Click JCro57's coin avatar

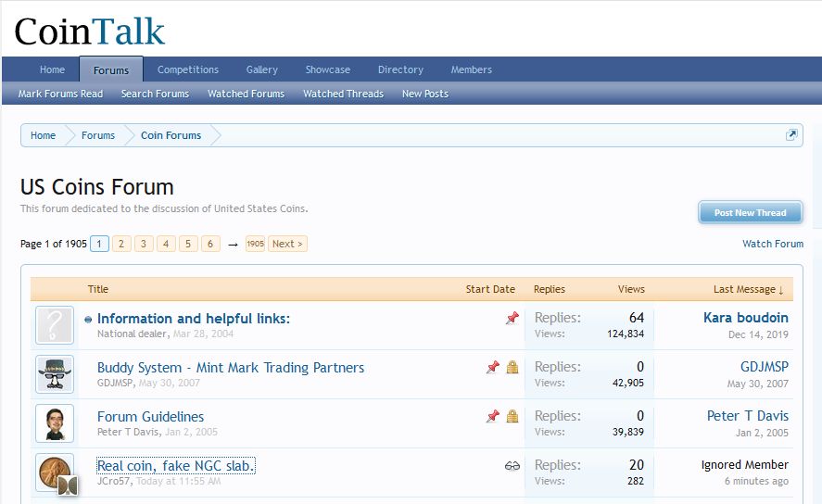(55, 472)
